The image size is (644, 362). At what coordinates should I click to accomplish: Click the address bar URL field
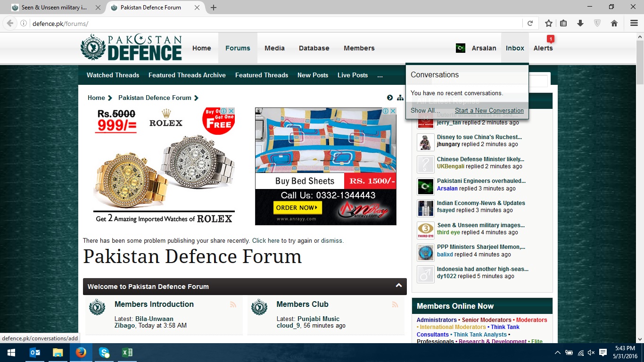pos(276,24)
